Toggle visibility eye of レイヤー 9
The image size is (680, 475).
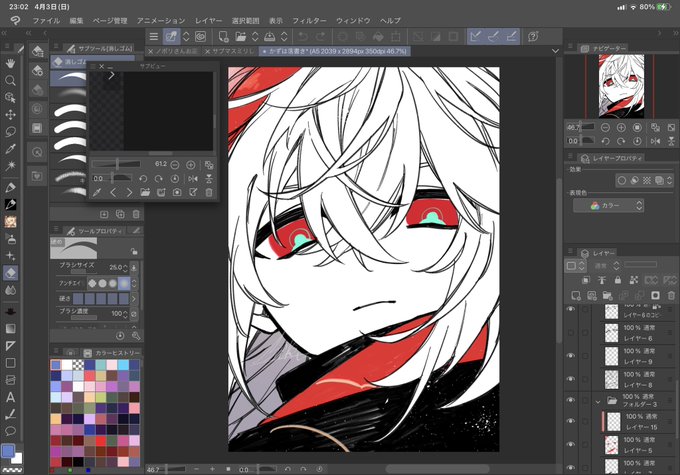coord(571,356)
